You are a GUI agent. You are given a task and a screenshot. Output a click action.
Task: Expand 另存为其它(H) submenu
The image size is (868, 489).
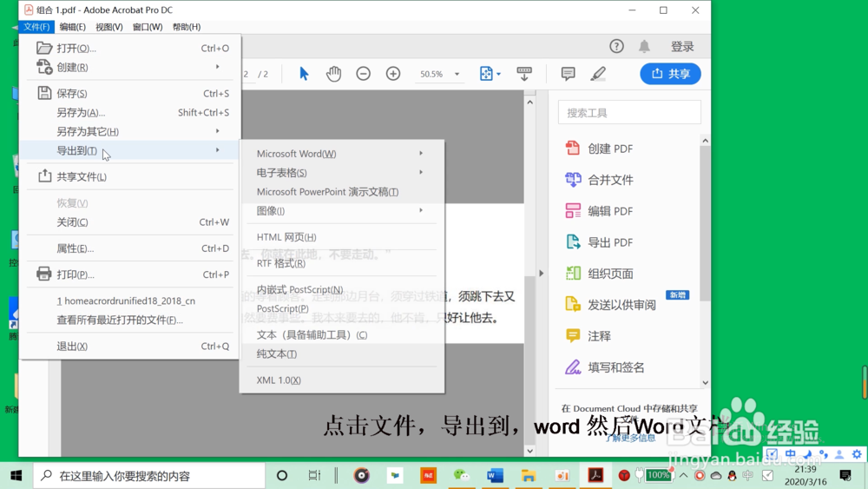click(x=131, y=131)
